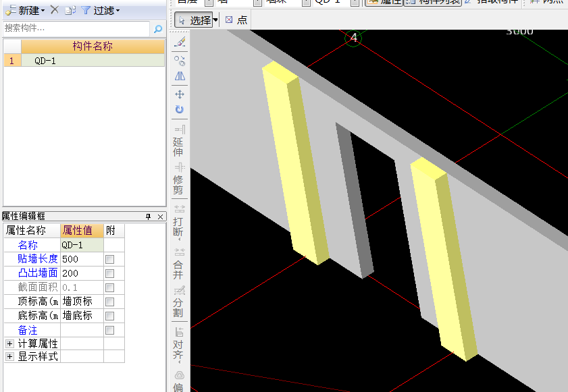Activate the 选择 selection tool
568x392 pixels.
coord(193,20)
